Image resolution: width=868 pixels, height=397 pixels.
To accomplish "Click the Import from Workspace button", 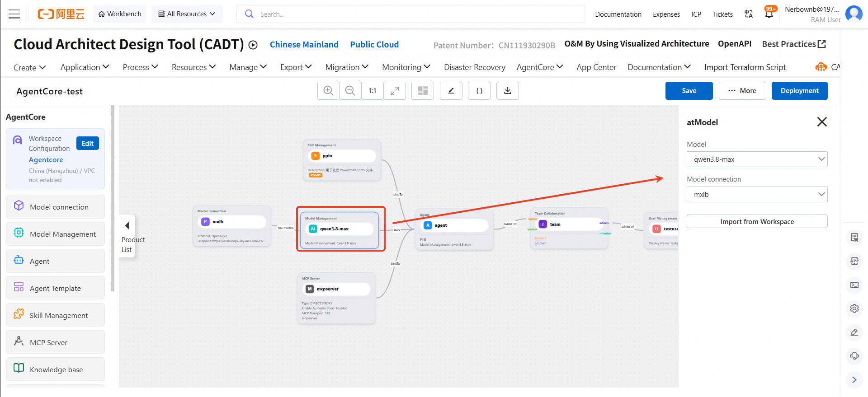I will (757, 221).
